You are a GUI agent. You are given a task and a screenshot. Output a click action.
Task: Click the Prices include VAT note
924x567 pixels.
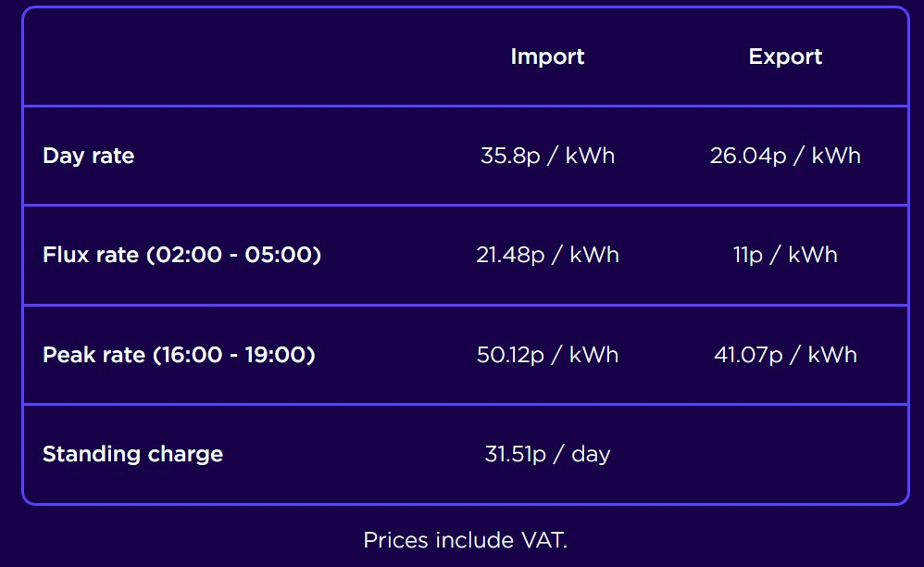[465, 540]
